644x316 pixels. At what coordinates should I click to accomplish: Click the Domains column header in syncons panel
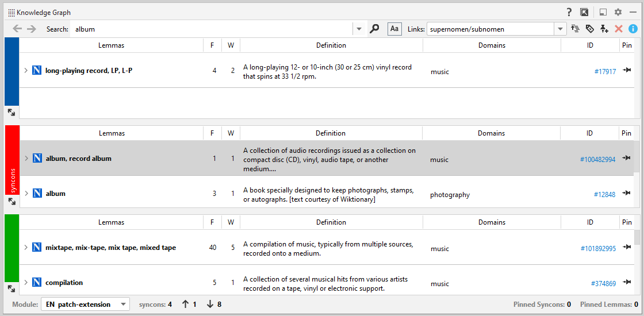491,133
